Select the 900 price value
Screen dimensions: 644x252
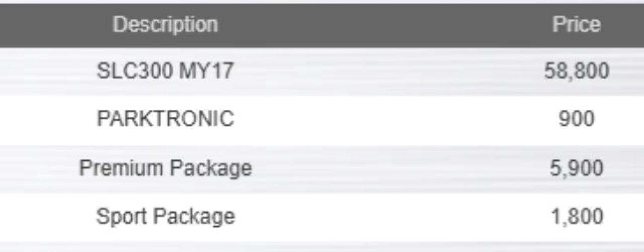click(x=576, y=119)
